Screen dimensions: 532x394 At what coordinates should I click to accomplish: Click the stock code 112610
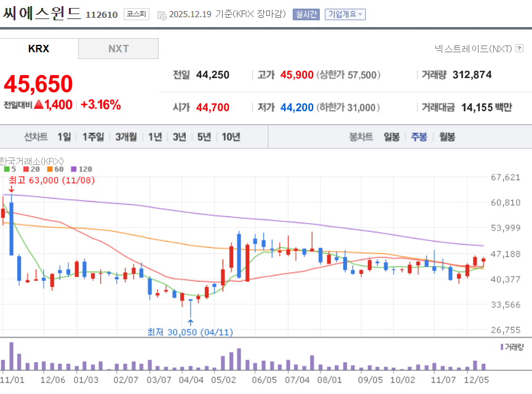101,15
